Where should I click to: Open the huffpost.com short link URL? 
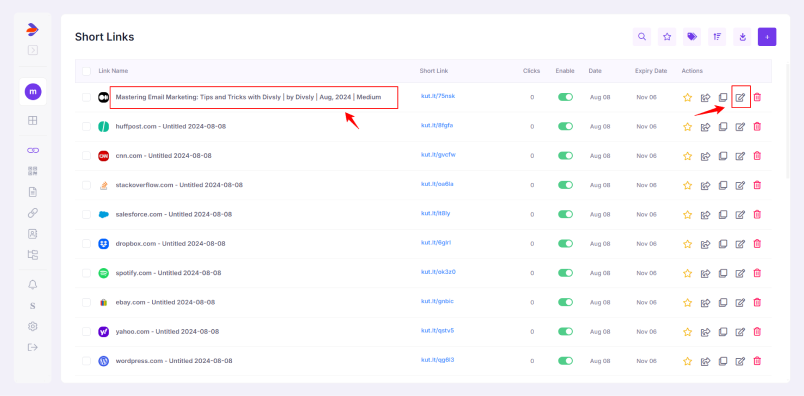tap(437, 125)
